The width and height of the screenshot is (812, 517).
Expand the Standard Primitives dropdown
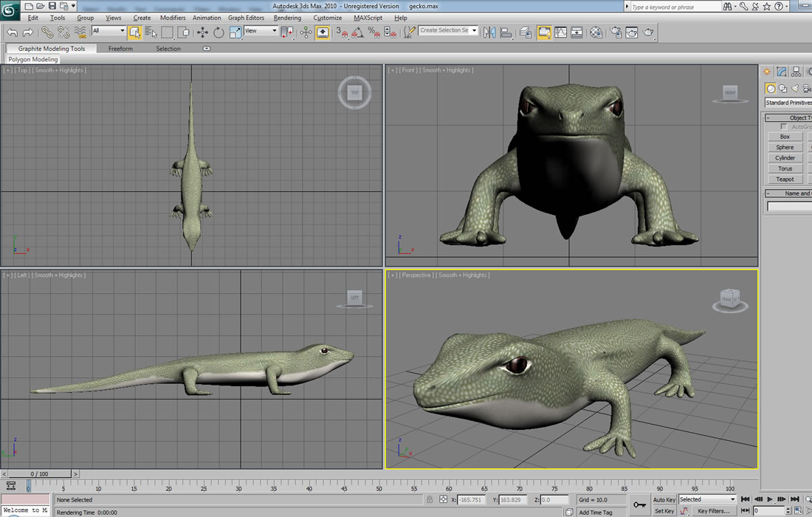[788, 103]
